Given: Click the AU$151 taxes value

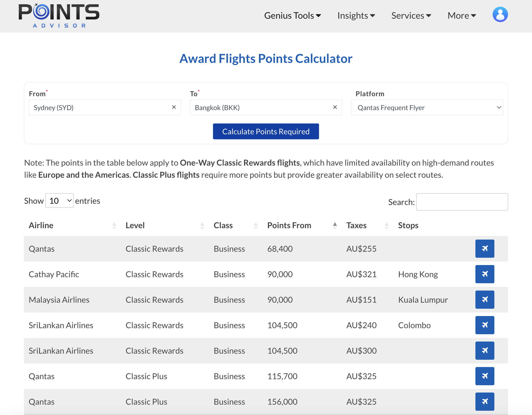Looking at the screenshot, I should click(x=361, y=300).
